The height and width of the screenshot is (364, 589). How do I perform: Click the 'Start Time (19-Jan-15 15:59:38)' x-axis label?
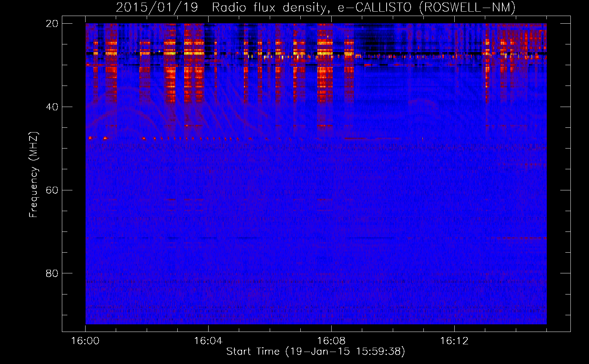[x=316, y=352]
